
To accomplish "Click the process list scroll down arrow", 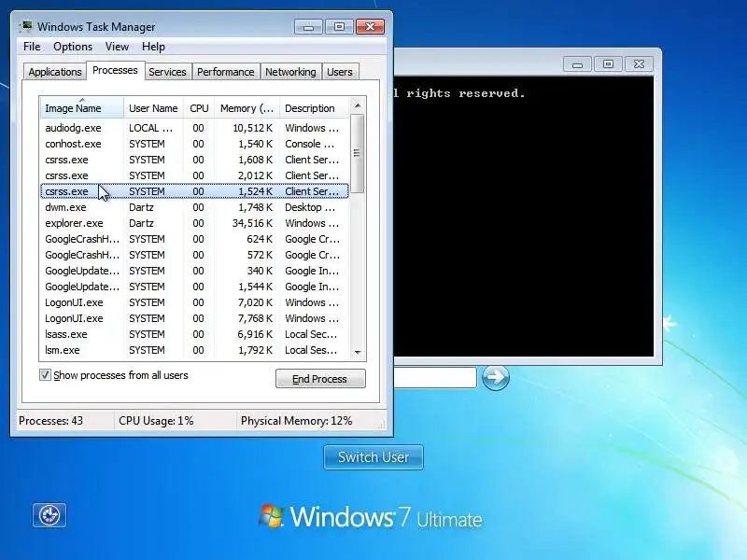I will (x=358, y=353).
